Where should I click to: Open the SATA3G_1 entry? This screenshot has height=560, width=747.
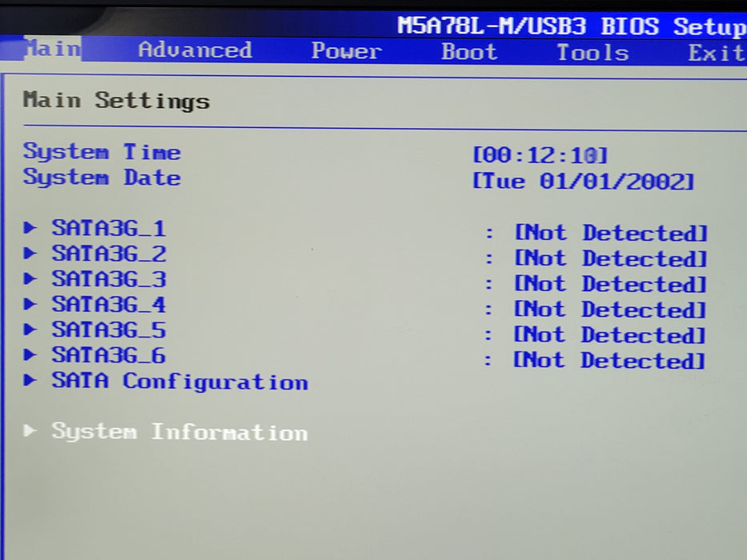tap(109, 228)
